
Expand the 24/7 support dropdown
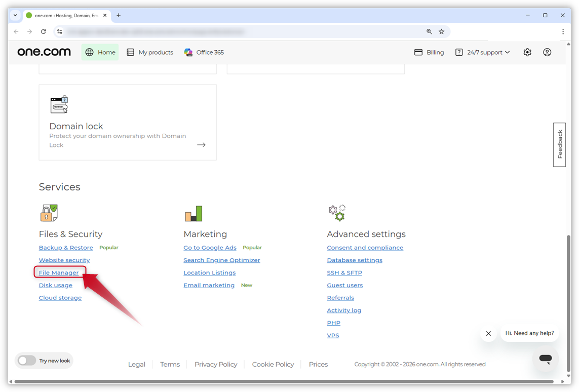coord(482,52)
